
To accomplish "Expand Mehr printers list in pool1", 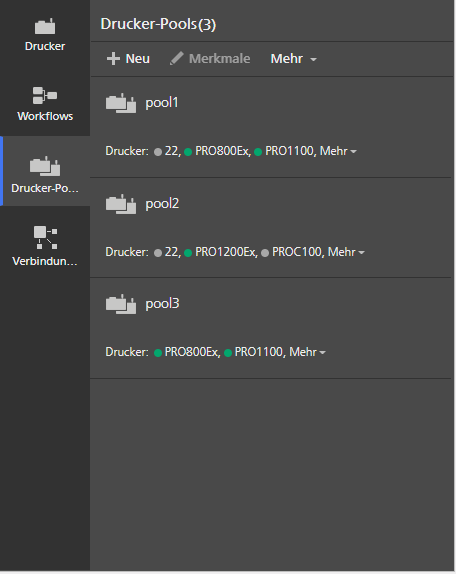I will tap(338, 151).
